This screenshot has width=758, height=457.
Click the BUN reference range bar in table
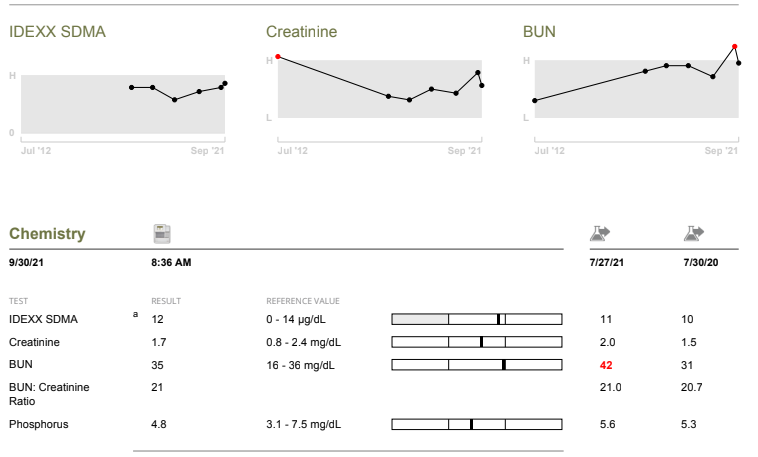pos(476,365)
